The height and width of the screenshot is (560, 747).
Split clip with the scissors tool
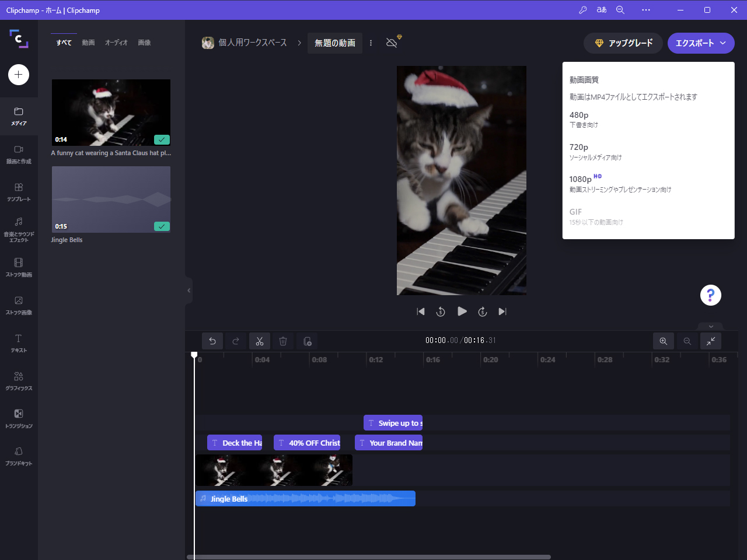pos(260,341)
